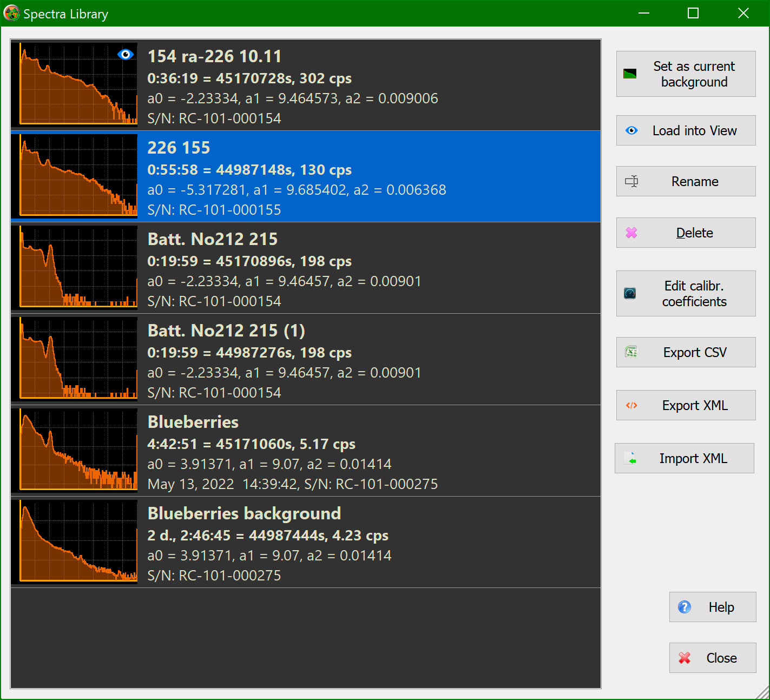Click the Blueberries background spectrum thumbnail

click(x=75, y=541)
